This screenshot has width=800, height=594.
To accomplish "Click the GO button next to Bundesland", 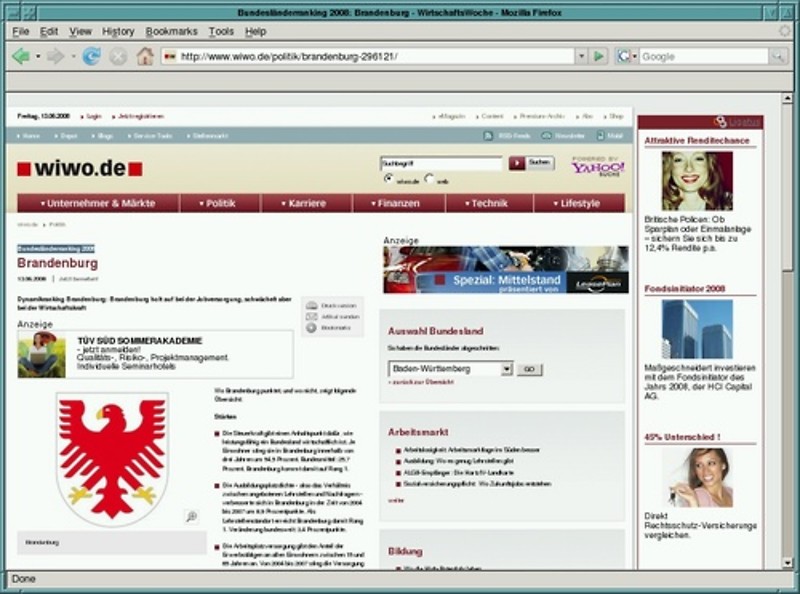I will pos(530,369).
